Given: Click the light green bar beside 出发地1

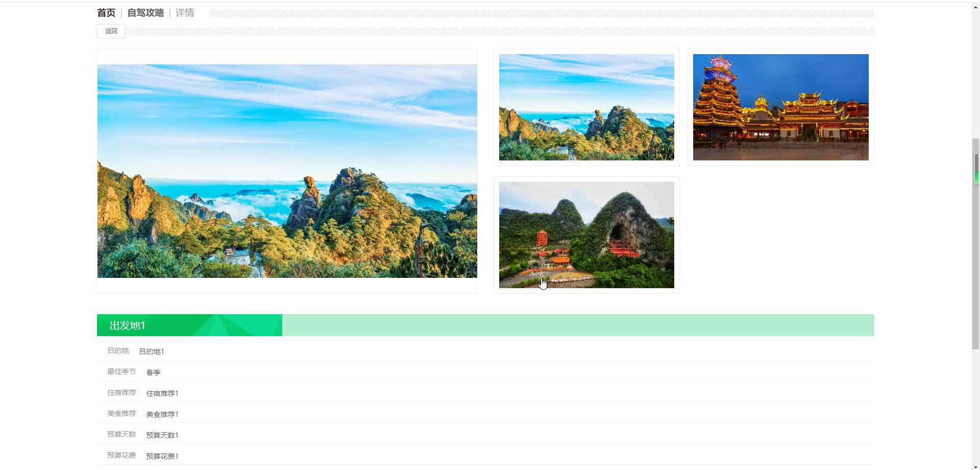Looking at the screenshot, I should (x=578, y=325).
